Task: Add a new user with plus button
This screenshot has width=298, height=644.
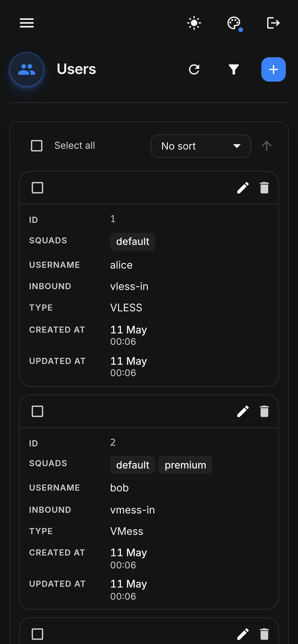Action: (274, 69)
